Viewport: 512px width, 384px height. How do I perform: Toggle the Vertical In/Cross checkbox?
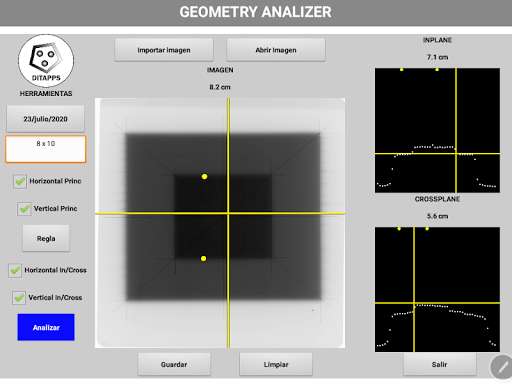[x=19, y=298]
